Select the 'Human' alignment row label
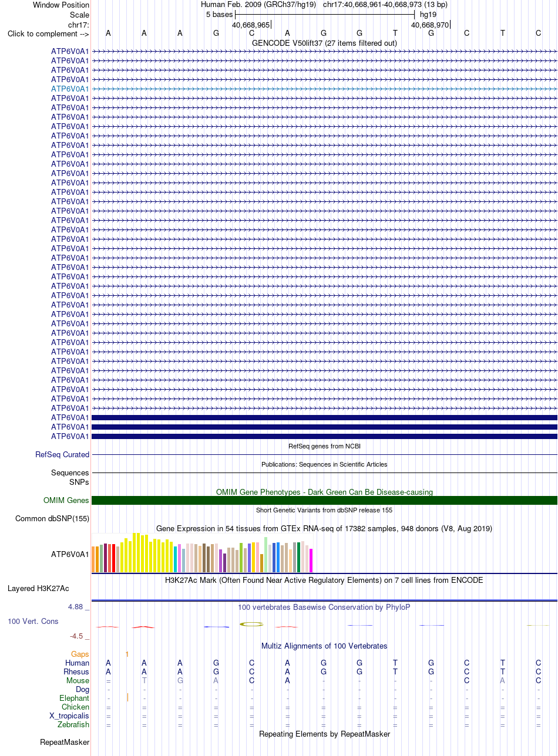Viewport: 558px width, 756px height. (x=77, y=663)
